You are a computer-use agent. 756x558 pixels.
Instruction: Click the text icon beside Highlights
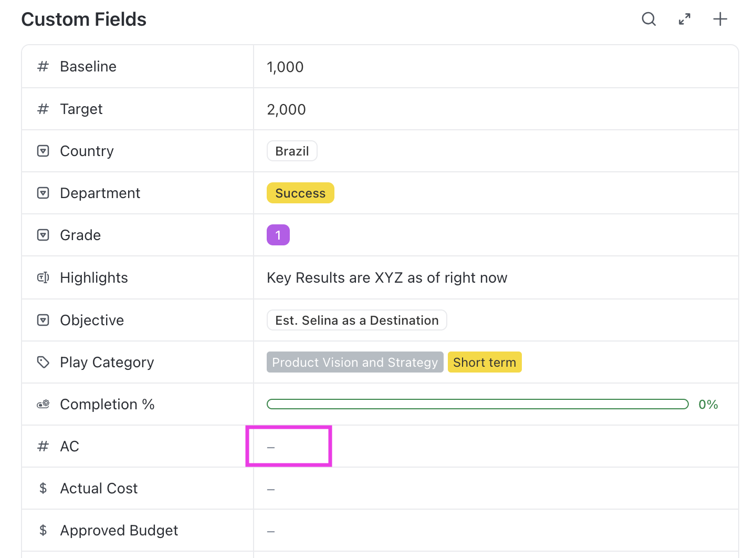point(43,277)
